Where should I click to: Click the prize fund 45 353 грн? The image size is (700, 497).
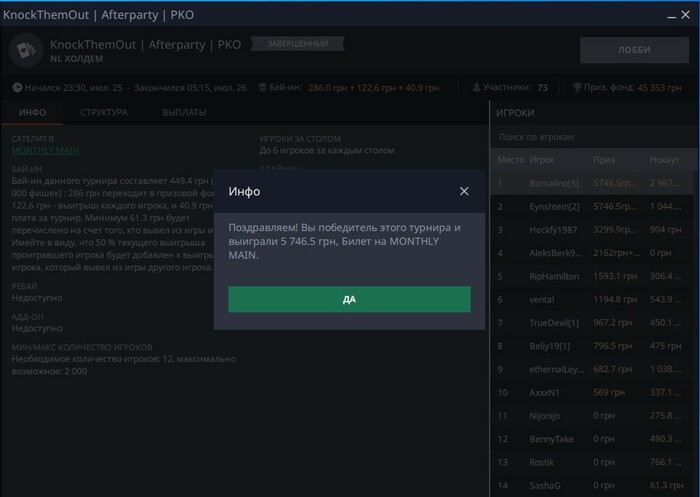[659, 88]
